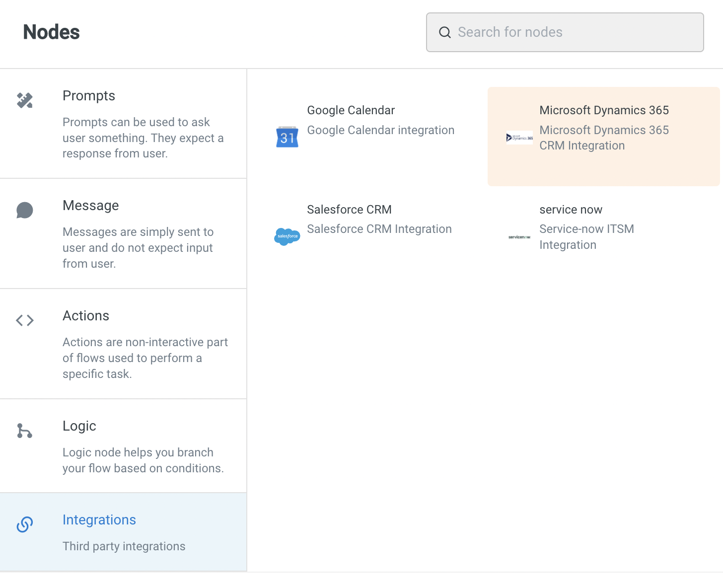The height and width of the screenshot is (588, 723).
Task: Click the Google Calendar 31 icon
Action: pyautogui.click(x=287, y=137)
